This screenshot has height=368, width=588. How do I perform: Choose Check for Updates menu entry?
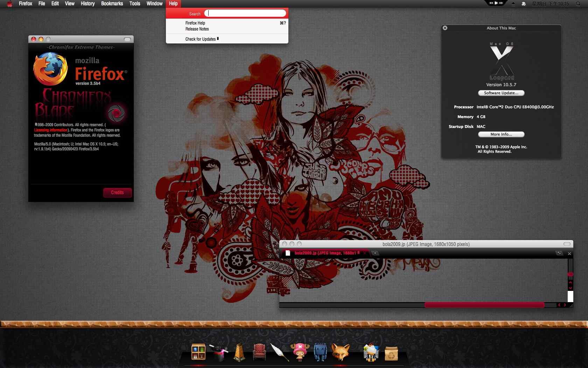[x=227, y=39]
